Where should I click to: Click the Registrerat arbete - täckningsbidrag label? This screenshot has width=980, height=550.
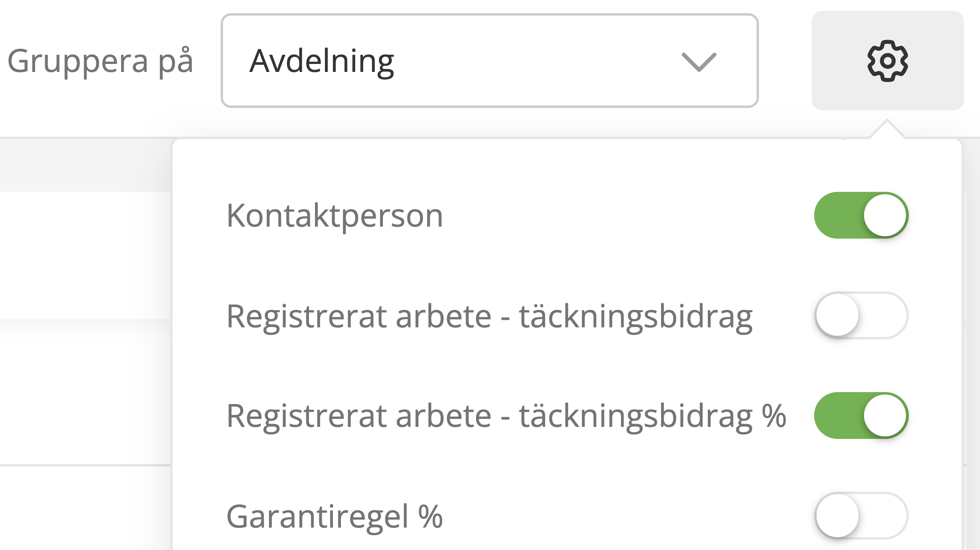(x=490, y=316)
